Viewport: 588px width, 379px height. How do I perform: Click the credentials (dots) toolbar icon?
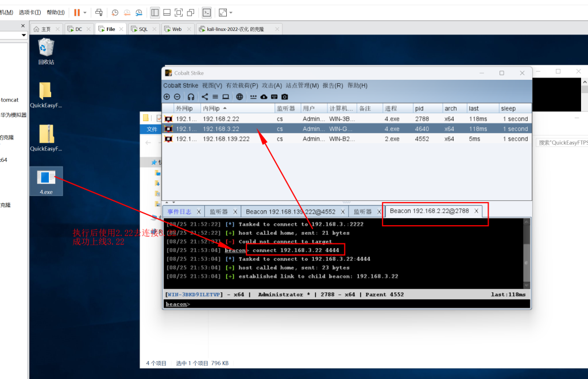tap(253, 96)
